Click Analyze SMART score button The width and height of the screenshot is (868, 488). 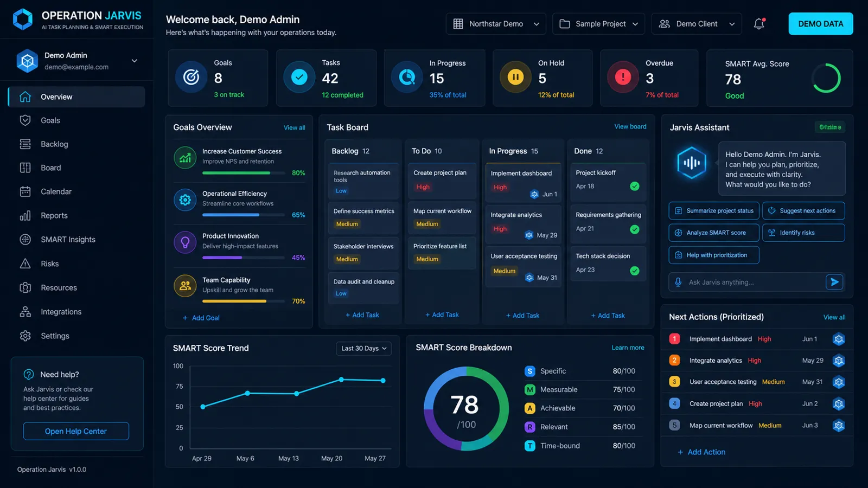(x=714, y=233)
